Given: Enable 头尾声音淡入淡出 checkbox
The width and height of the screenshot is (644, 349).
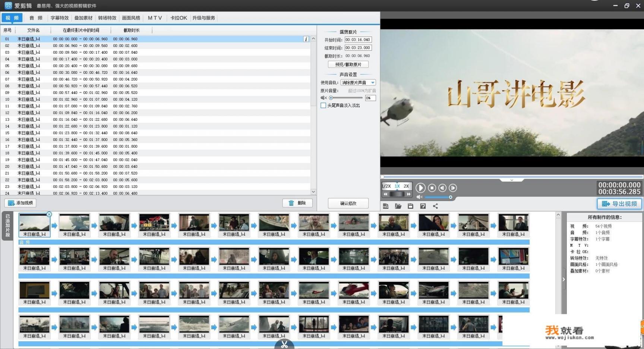Looking at the screenshot, I should (323, 106).
